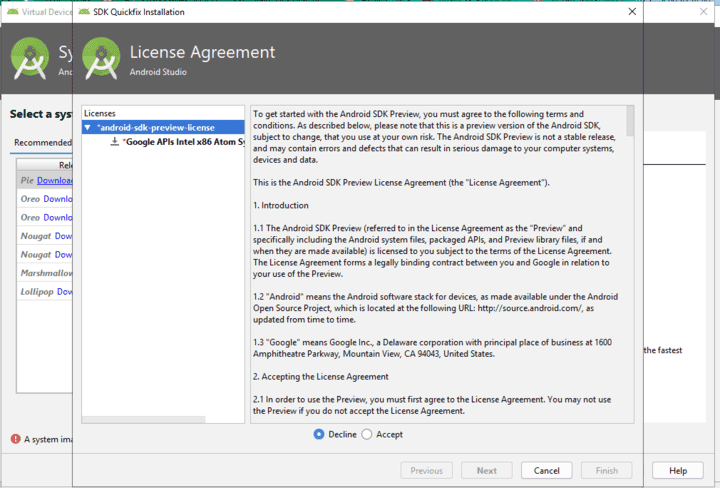720x488 pixels.
Task: Click the Android icon in SDK Quickfix title bar
Action: coord(84,11)
